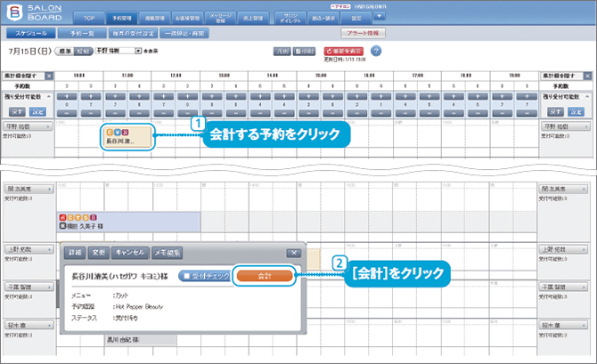597x364 pixels.
Task: Close the reservation popup with X
Action: (x=293, y=253)
